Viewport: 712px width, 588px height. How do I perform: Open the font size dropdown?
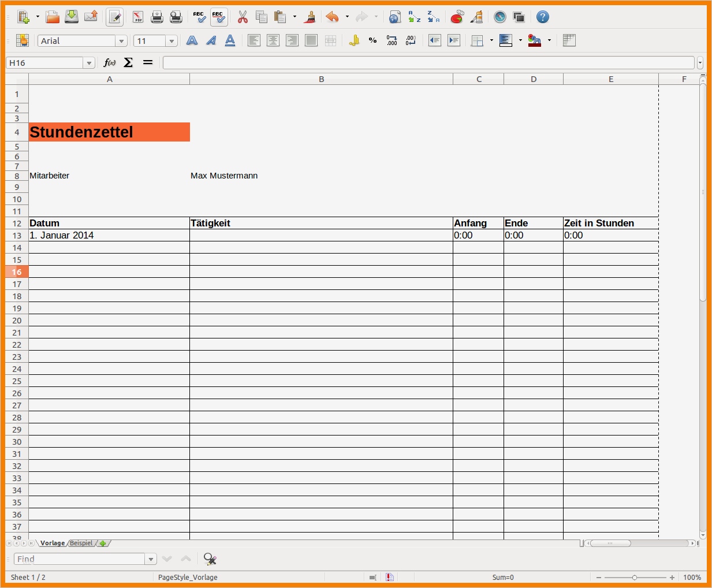pyautogui.click(x=172, y=40)
